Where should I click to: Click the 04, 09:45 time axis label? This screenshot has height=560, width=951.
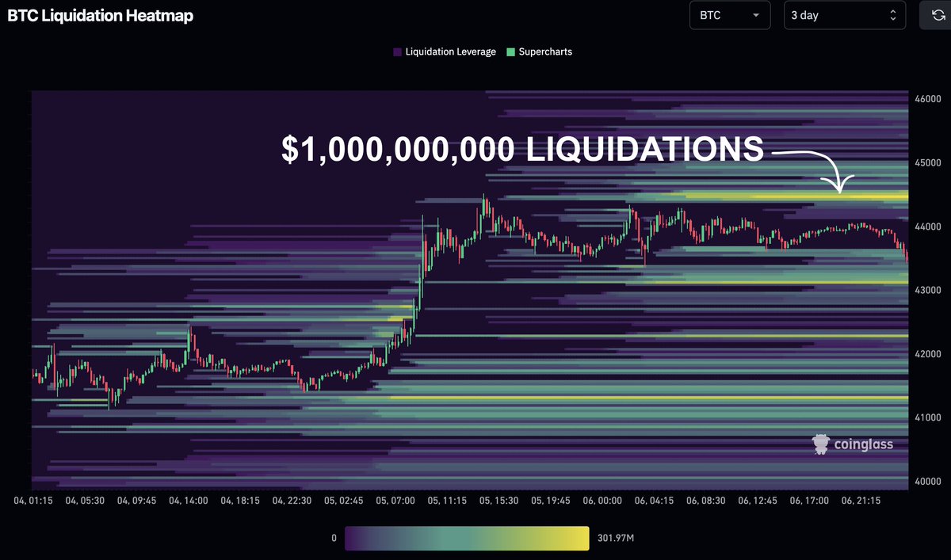pos(137,501)
